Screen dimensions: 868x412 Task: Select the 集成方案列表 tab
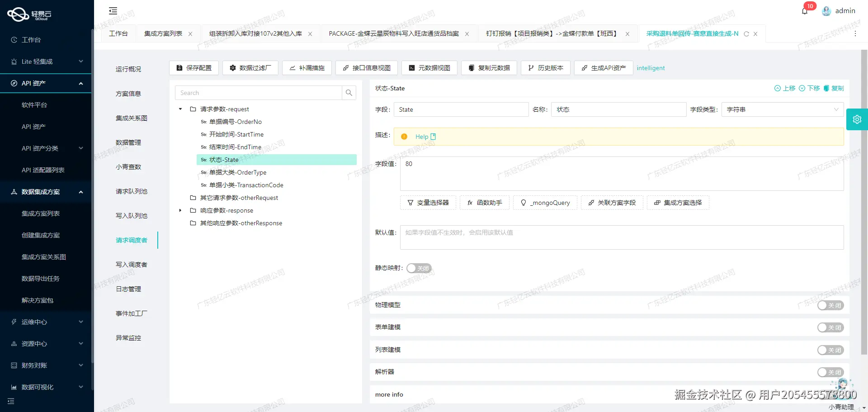(x=164, y=33)
